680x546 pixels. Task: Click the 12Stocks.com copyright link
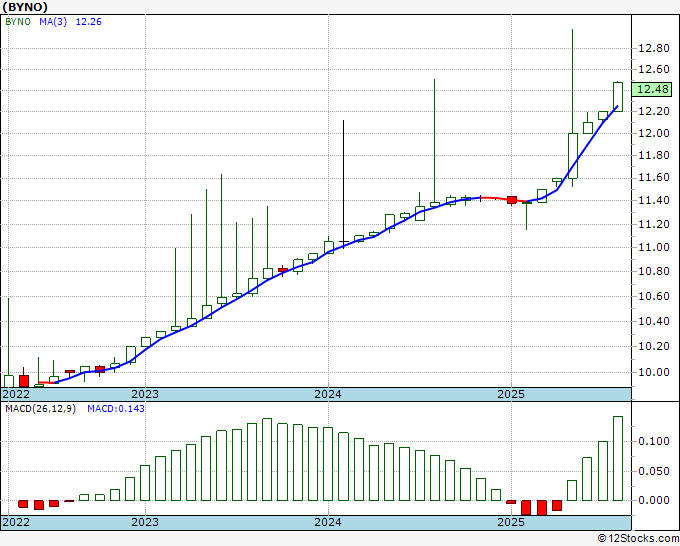[638, 539]
